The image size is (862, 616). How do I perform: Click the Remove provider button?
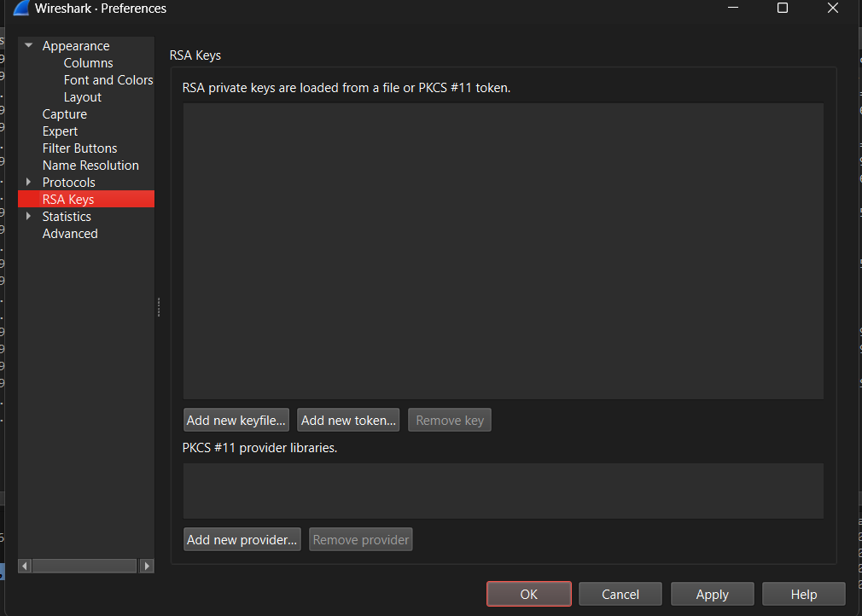361,539
